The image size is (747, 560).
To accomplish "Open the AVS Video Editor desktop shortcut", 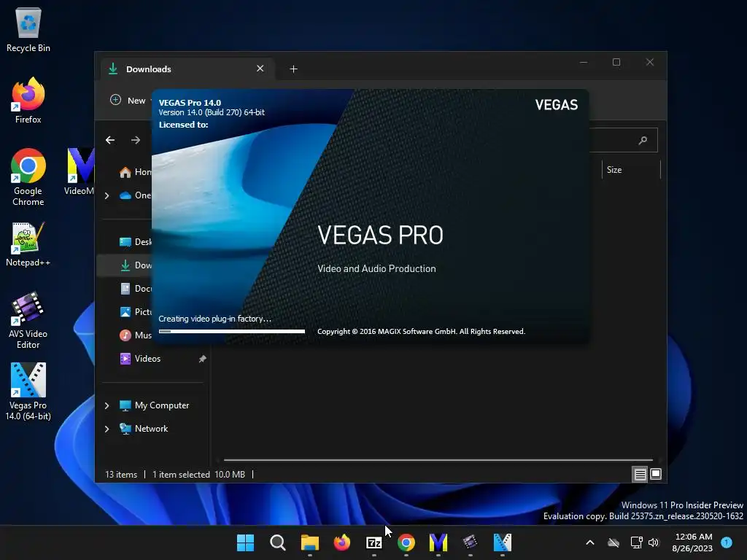I will click(x=28, y=320).
